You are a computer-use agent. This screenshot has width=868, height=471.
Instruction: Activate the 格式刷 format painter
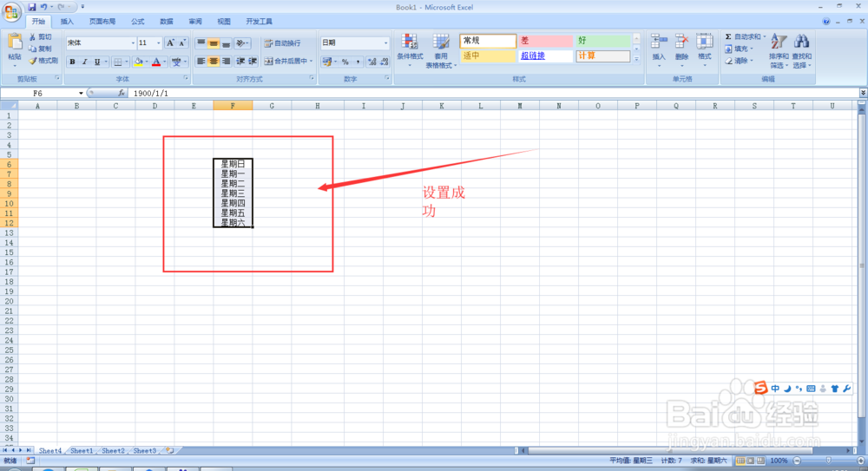point(43,61)
